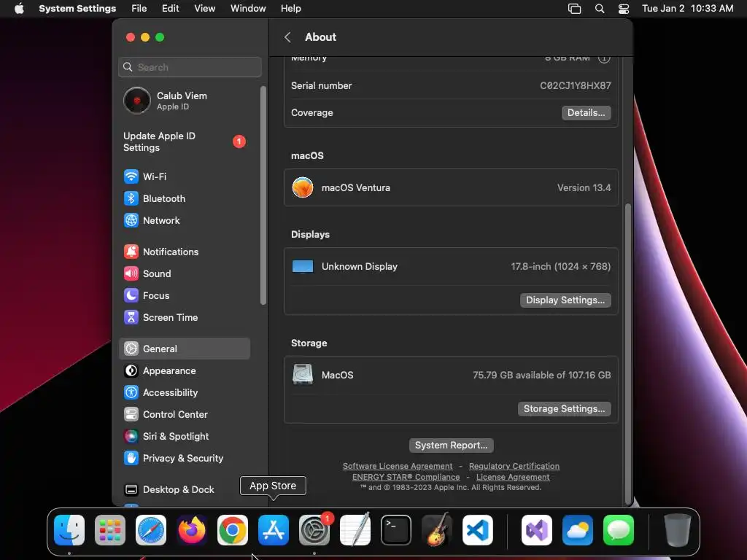This screenshot has width=747, height=560.
Task: Select Screen Time in sidebar
Action: click(x=185, y=318)
